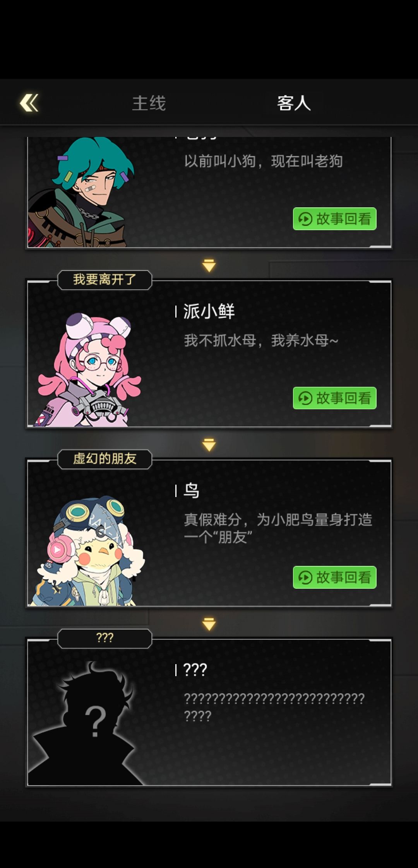The image size is (418, 868).
Task: Click the yellow down arrow above 派小鲜 card
Action: pos(209,265)
